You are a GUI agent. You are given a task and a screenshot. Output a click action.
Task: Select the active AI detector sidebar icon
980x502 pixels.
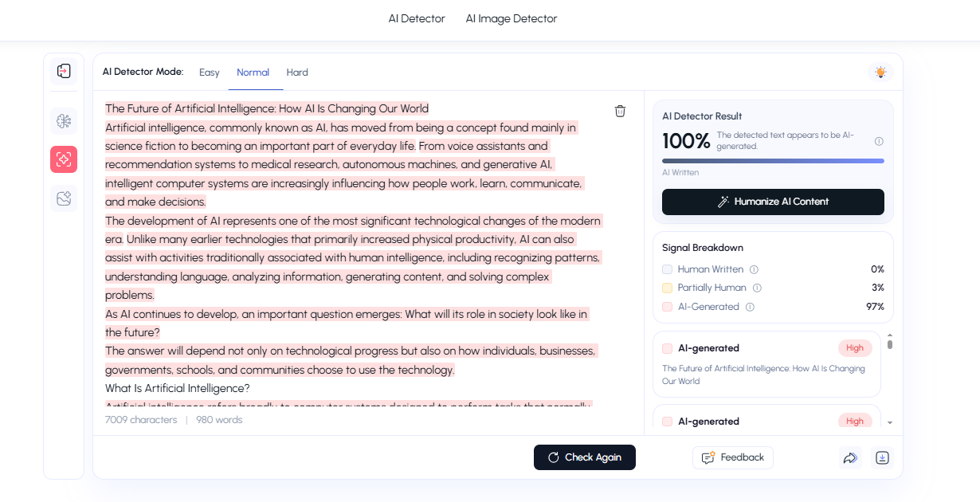(64, 159)
